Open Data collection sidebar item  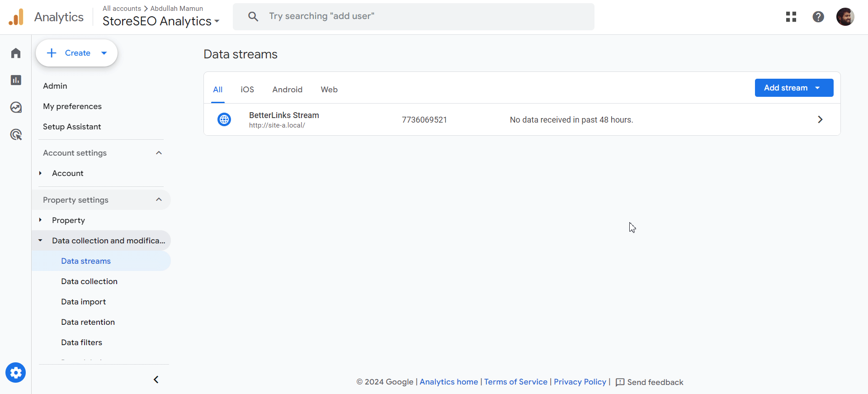tap(90, 281)
